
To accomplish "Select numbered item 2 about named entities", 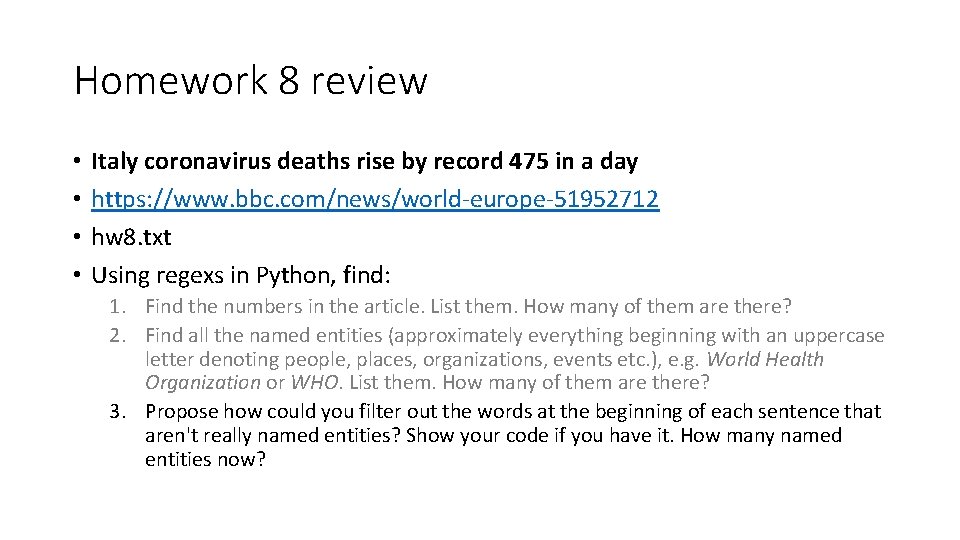I will point(514,335).
